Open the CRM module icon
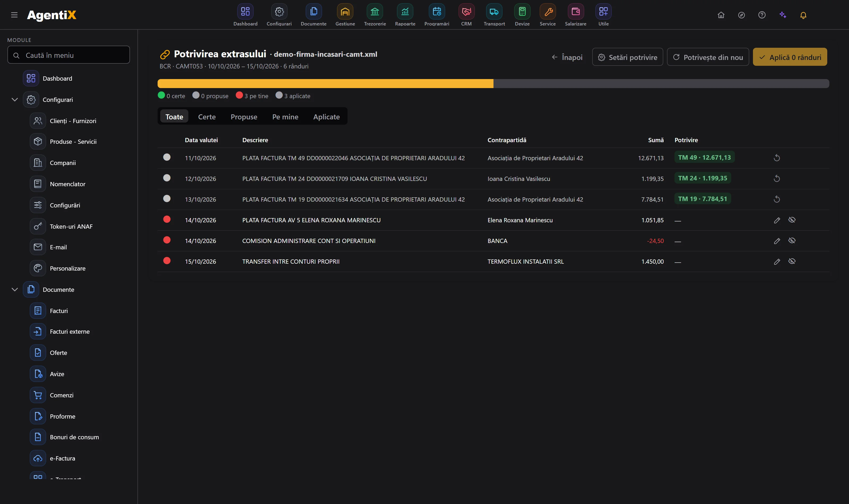 click(466, 12)
